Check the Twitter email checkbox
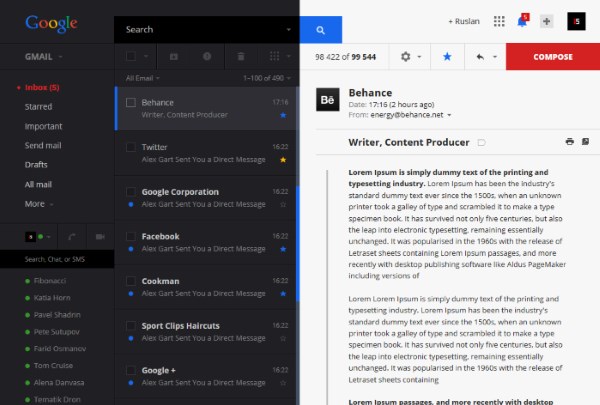This screenshot has height=405, width=600. coord(131,147)
